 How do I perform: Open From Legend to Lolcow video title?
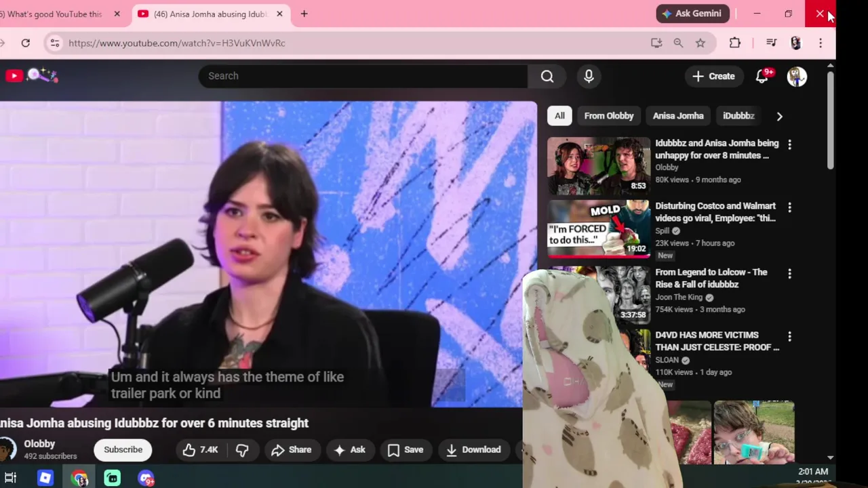(x=711, y=278)
